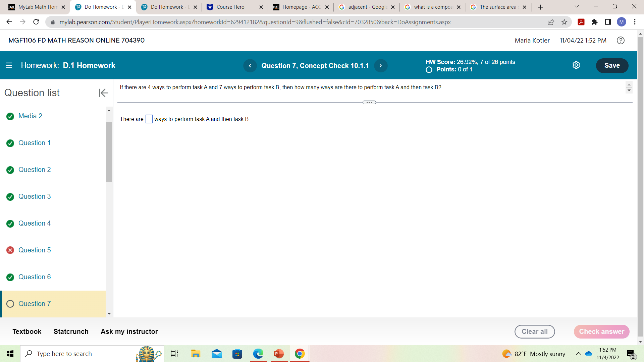The width and height of the screenshot is (644, 362).
Task: Click the Check answer button
Action: pos(601,331)
